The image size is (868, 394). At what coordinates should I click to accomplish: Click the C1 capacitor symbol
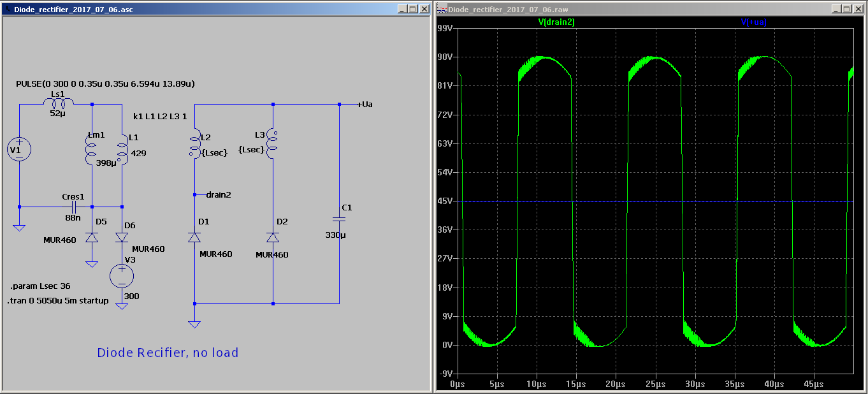point(339,219)
